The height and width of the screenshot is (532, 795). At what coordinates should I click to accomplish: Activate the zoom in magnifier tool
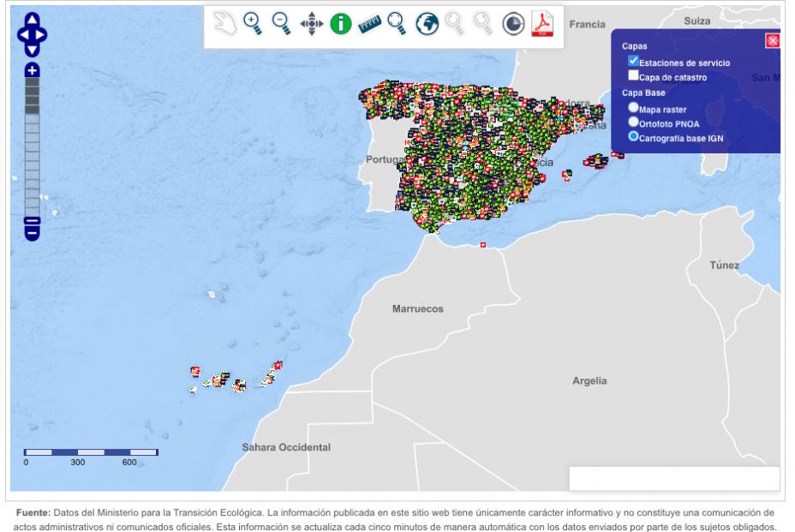pos(253,24)
